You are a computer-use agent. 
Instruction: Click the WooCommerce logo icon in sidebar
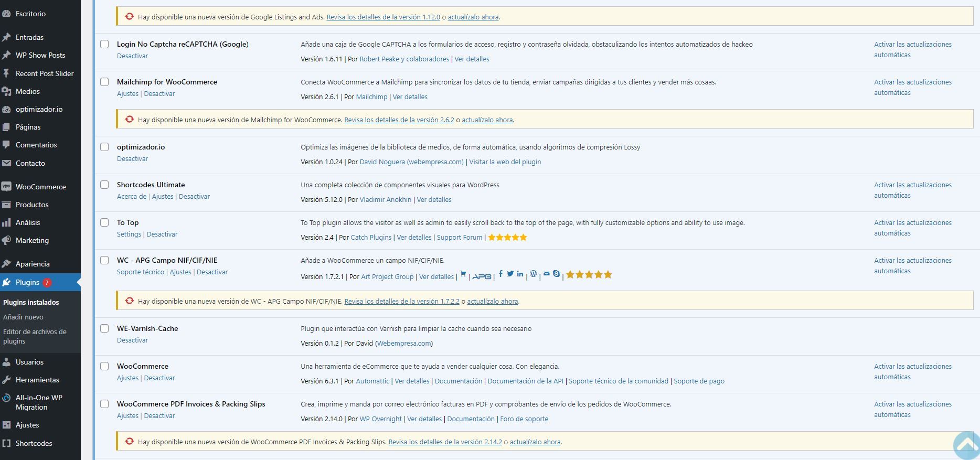(6, 187)
